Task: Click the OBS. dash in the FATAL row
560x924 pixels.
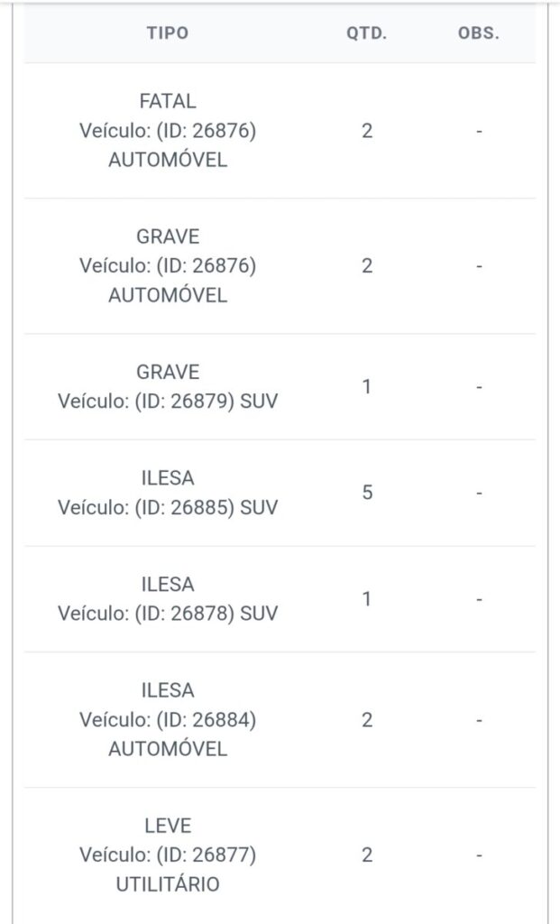Action: pyautogui.click(x=479, y=131)
